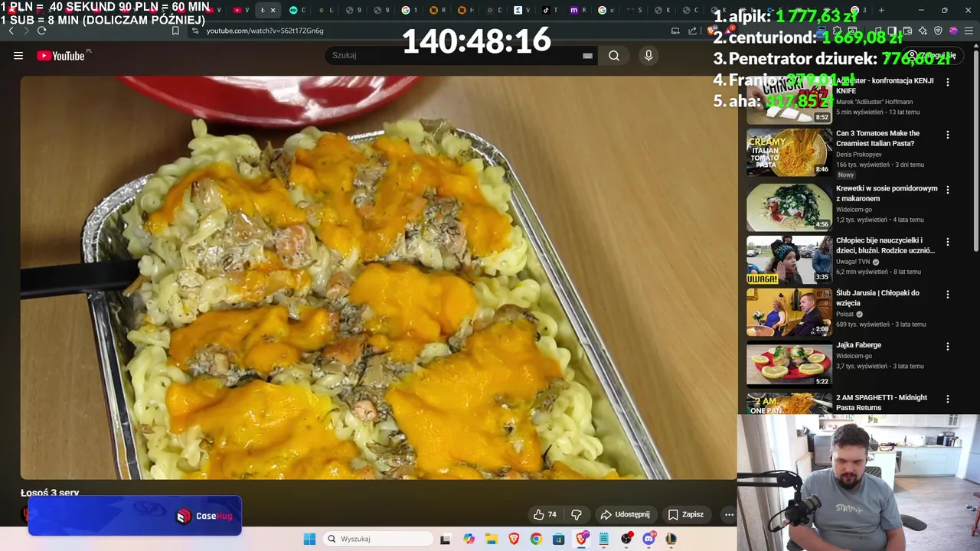Open channel Uwaga! TVN

854,262
